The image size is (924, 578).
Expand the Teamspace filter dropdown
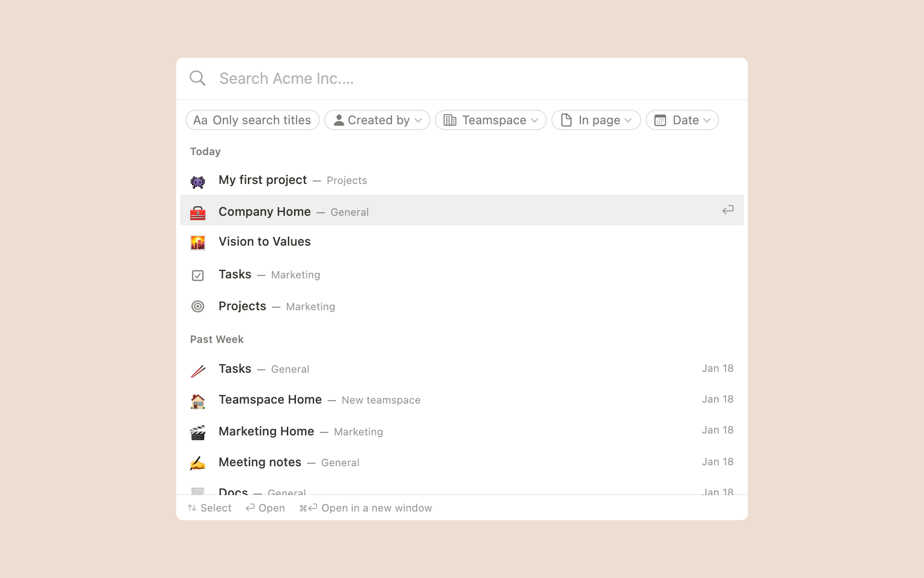pos(490,120)
